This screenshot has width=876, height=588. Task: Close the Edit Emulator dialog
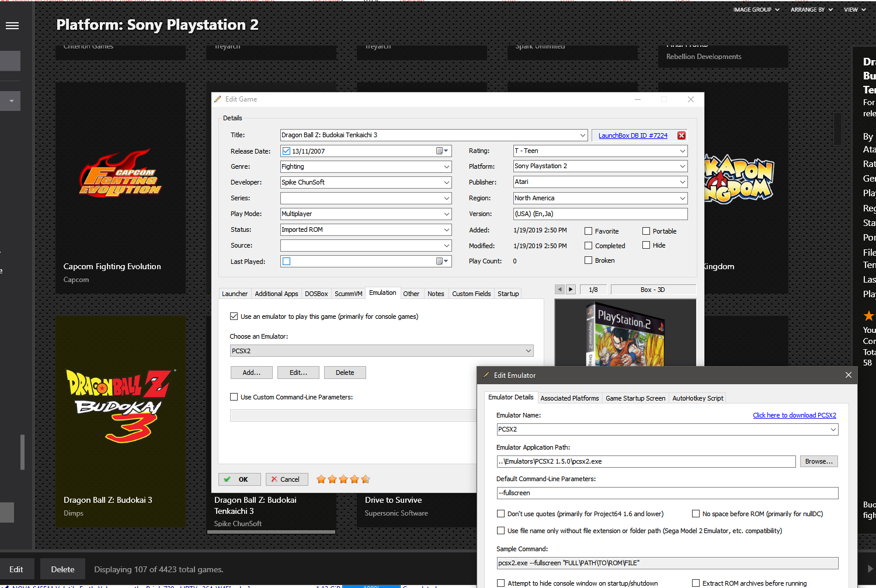click(849, 375)
